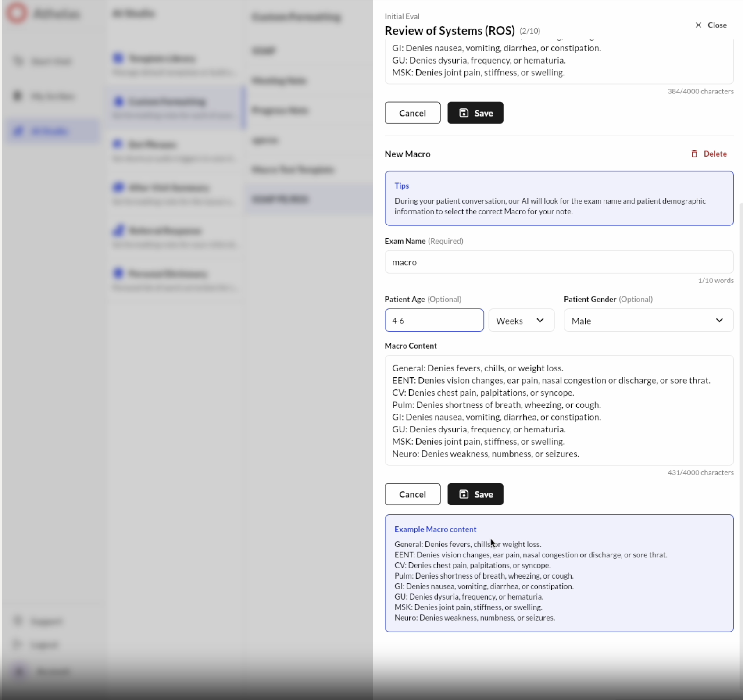Click inside the Macro Content text area
This screenshot has height=700, width=743.
[559, 410]
